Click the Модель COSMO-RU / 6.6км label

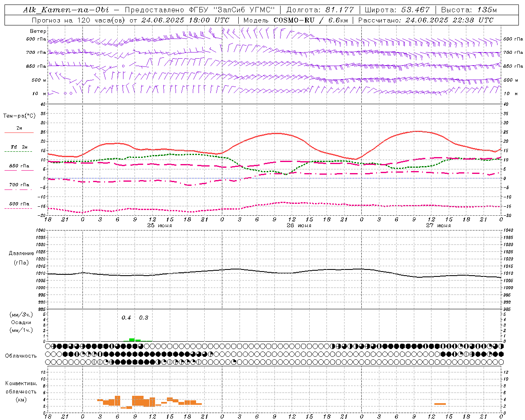[x=295, y=20]
